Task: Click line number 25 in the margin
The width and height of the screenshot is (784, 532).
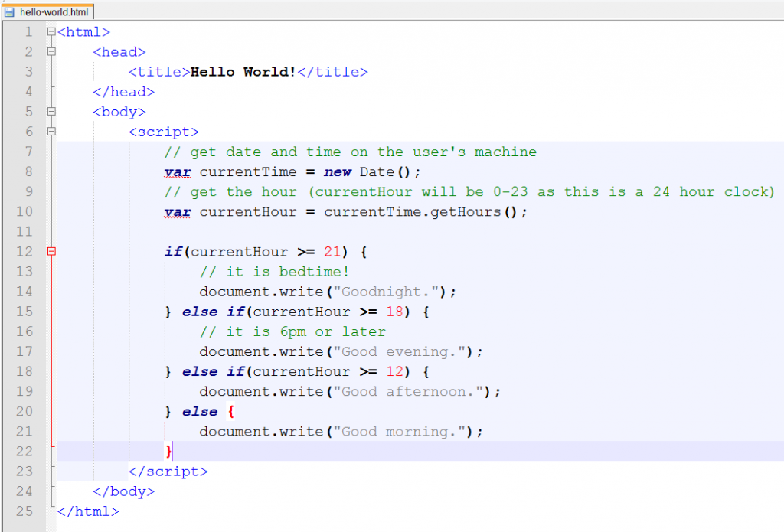Action: 24,511
